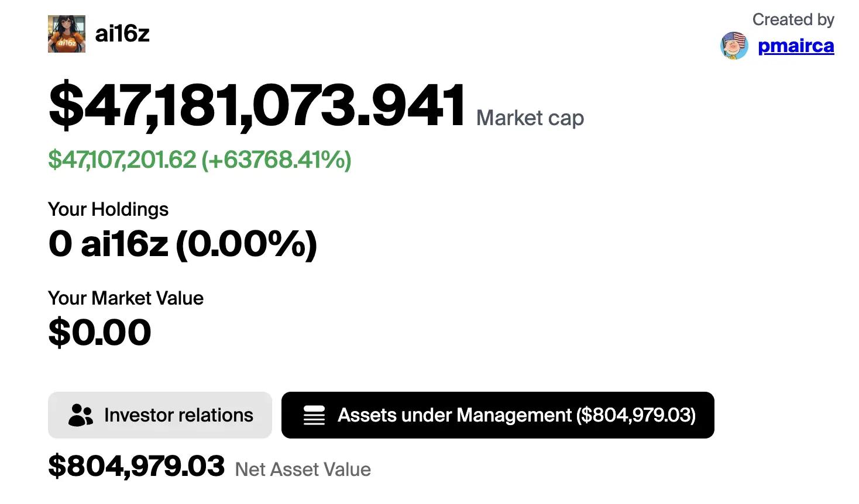Click the Created by caption text

[x=793, y=20]
